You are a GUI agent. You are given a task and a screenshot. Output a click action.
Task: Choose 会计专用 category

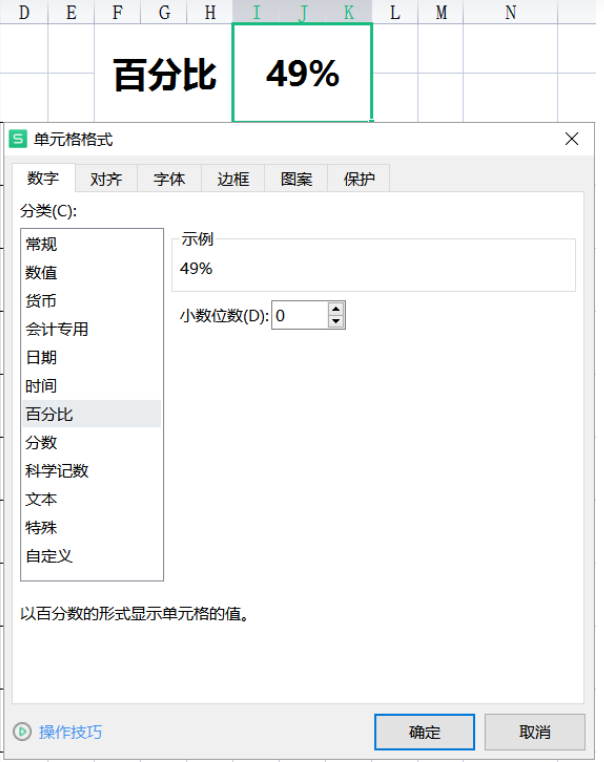91,329
